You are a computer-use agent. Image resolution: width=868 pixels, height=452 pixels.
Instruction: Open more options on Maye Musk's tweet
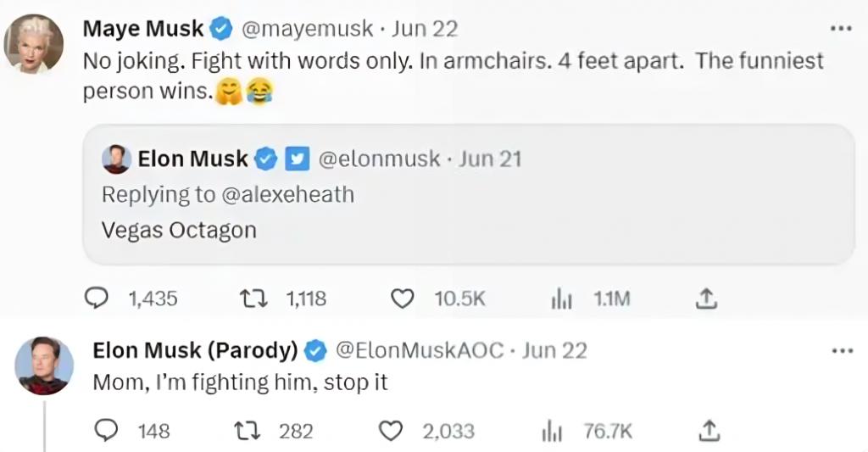[x=839, y=28]
